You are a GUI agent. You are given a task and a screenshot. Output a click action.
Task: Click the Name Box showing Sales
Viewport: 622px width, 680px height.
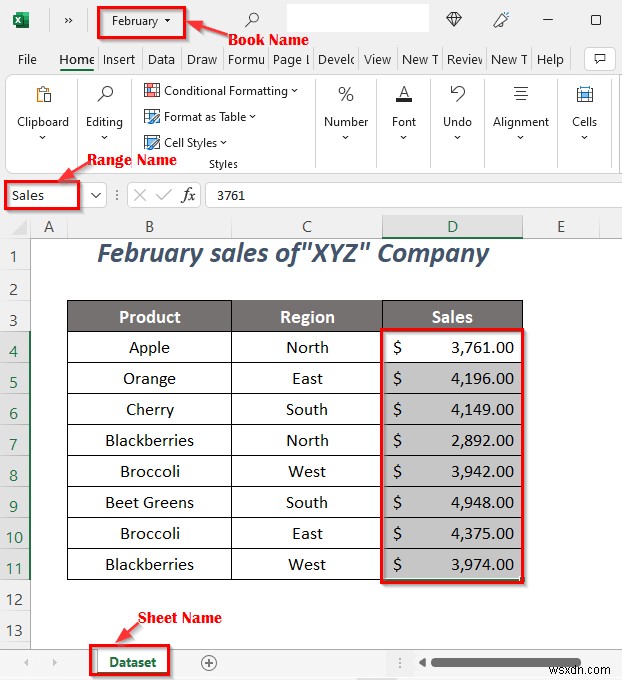coord(43,196)
